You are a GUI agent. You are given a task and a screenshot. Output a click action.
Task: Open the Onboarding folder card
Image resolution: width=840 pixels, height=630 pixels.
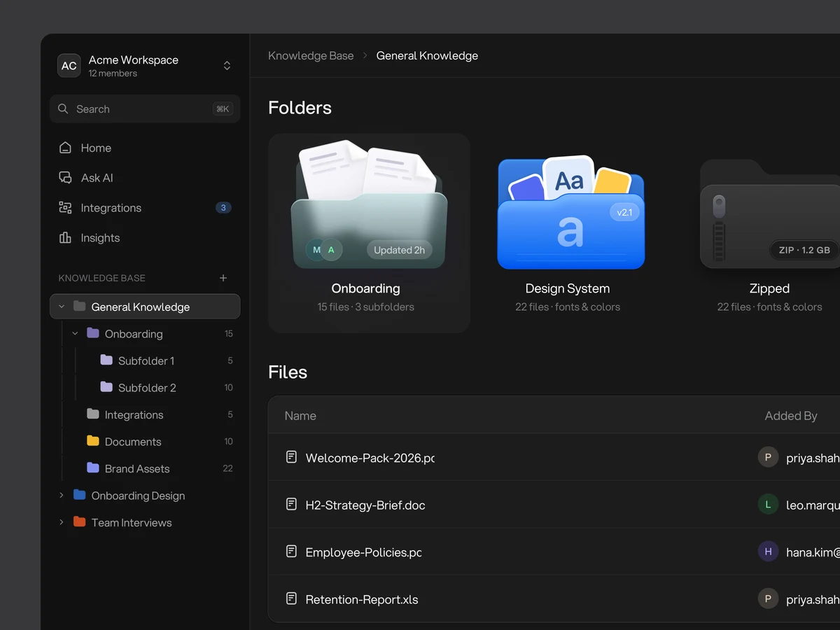369,233
